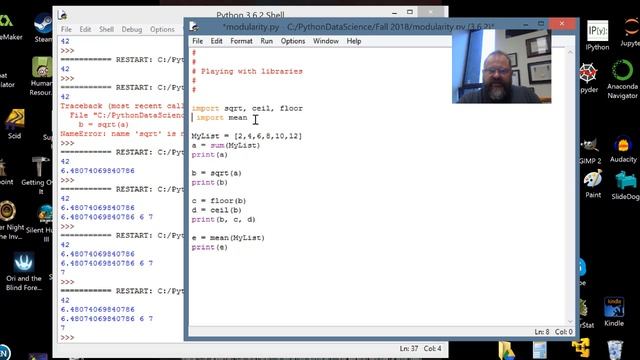Viewport: 640px width, 360px height.
Task: Click 'Ln: 37' status in Python Shell
Action: point(409,349)
